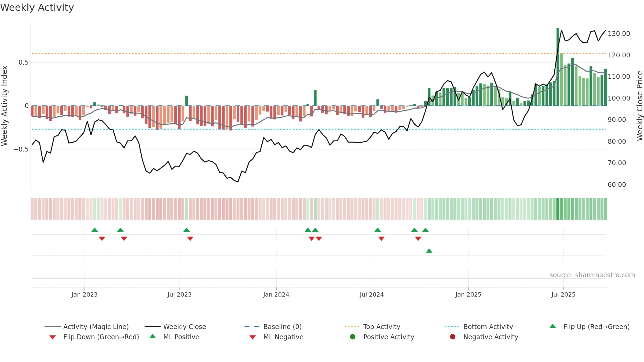
Task: Click the '0.5' activity index tick
Action: [23, 62]
